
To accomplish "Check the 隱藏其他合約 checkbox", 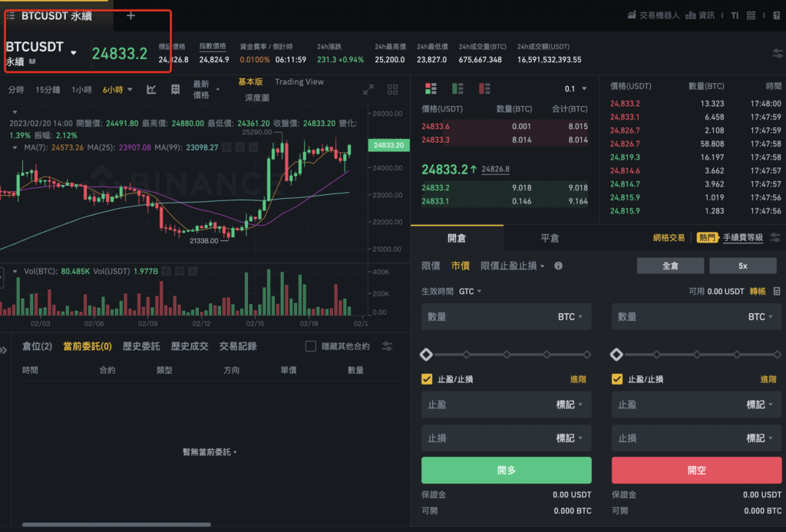I will (311, 346).
